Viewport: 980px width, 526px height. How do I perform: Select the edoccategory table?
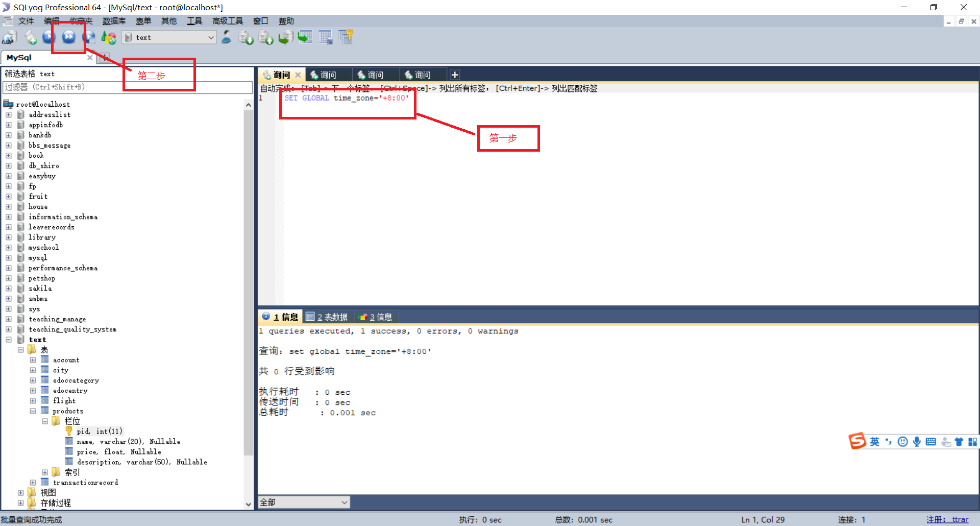76,380
